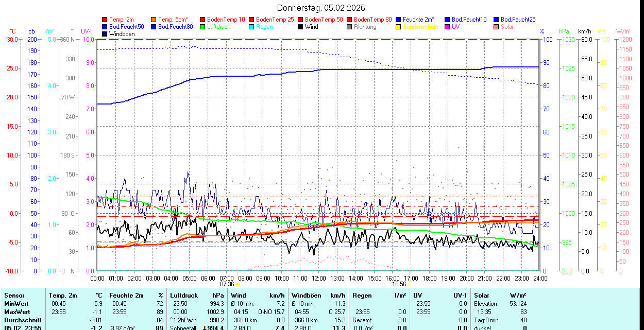Click the black Wind legend square
Viewport: 644px width, 330px height.
[x=301, y=27]
